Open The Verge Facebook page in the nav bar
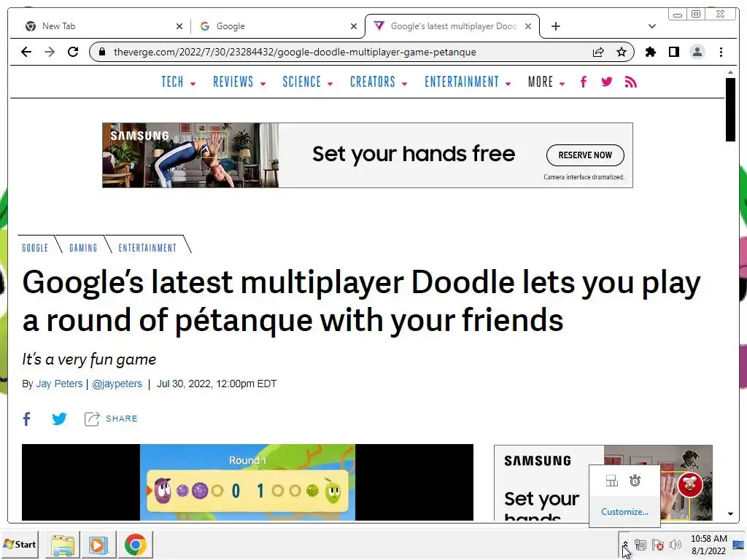Screen dimensions: 747x560 (584, 82)
